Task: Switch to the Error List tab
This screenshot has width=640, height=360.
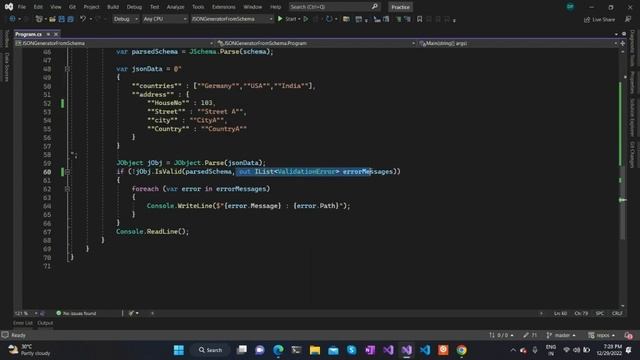Action: 23,323
